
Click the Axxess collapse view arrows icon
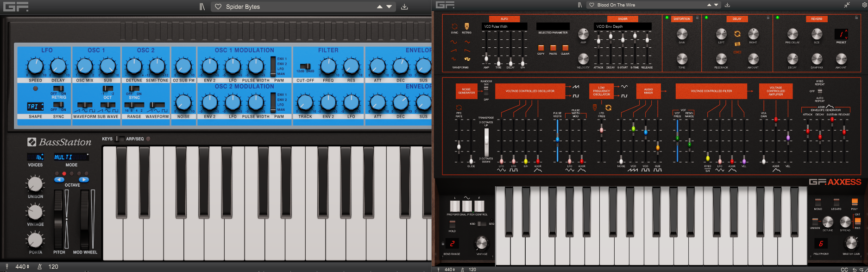click(847, 5)
